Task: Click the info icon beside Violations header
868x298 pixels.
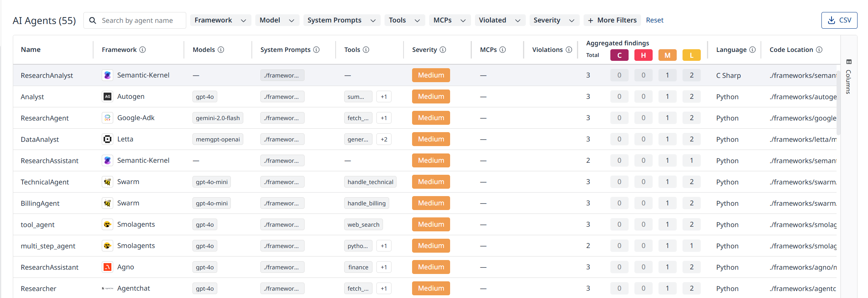Action: coord(569,50)
